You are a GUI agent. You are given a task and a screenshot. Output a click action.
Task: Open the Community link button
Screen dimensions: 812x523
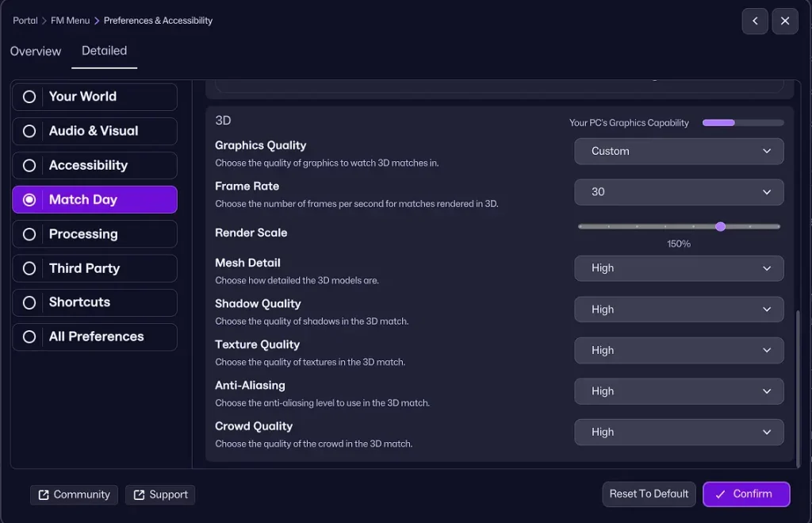(74, 495)
